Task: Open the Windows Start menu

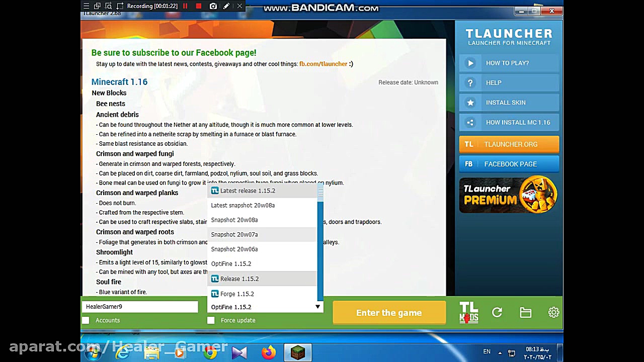Action: click(93, 352)
